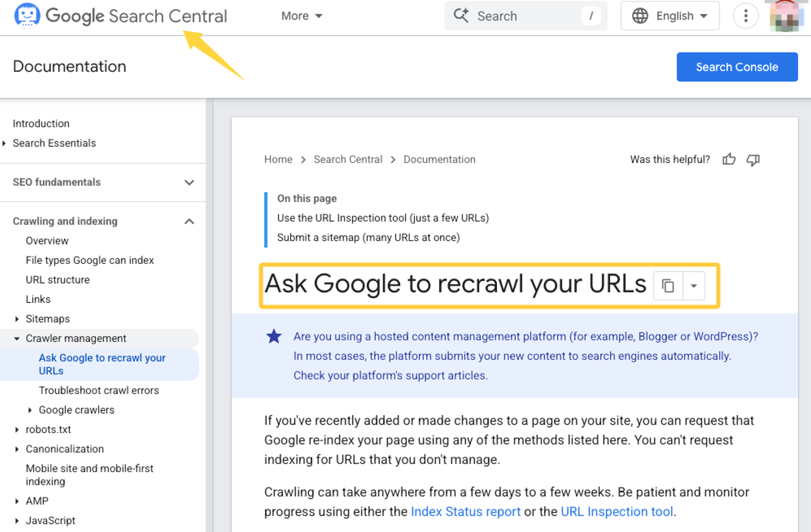Open Overview under Crawling and indexing
The height and width of the screenshot is (532, 811).
[47, 241]
